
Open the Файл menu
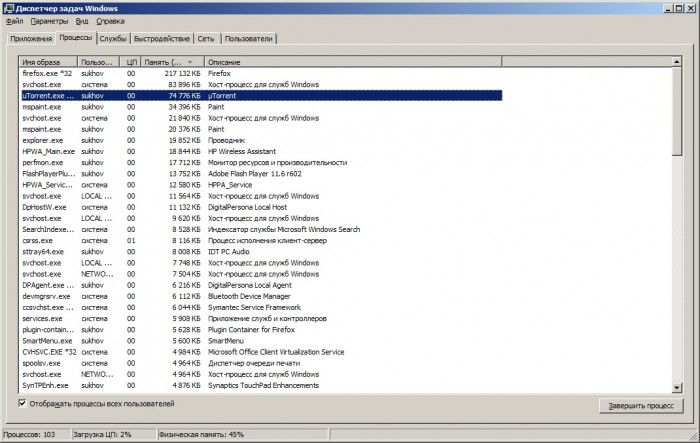[14, 21]
